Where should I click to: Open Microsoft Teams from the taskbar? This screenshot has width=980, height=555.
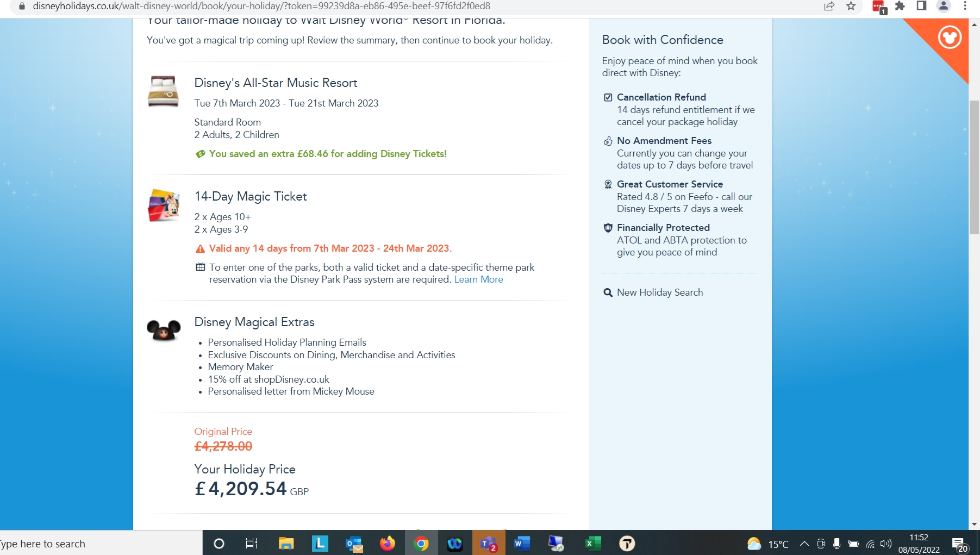(489, 544)
